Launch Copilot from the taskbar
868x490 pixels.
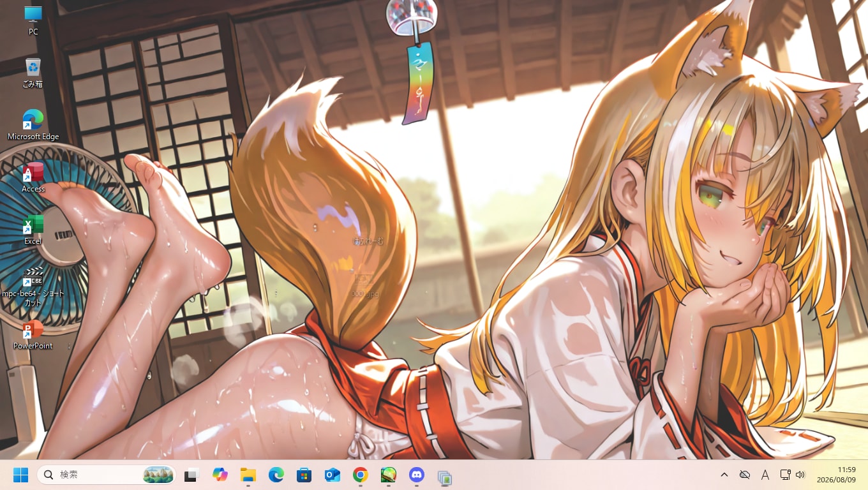tap(220, 475)
